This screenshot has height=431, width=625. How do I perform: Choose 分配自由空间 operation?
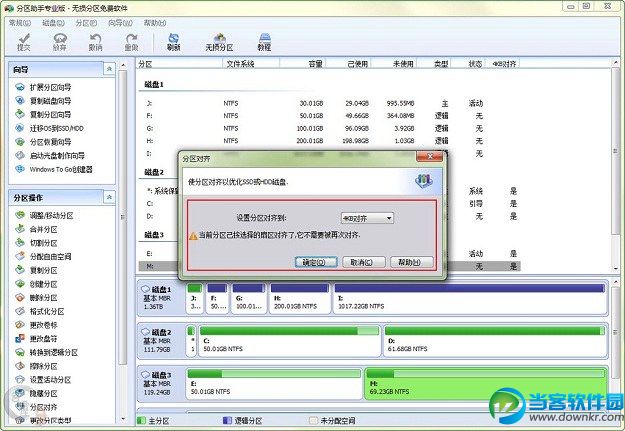point(43,256)
